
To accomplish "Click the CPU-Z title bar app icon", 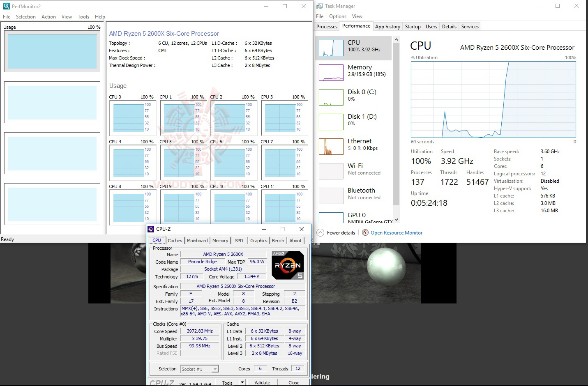I will [151, 229].
